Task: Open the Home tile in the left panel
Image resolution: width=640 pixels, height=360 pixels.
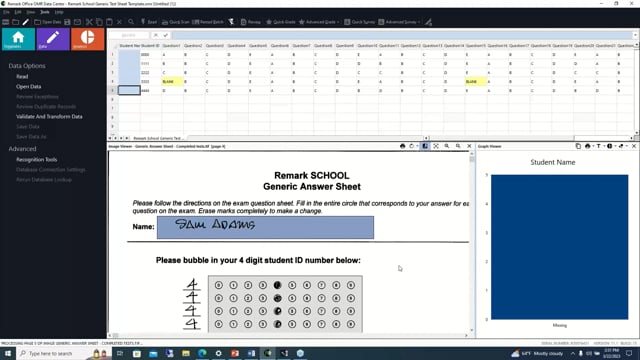Action: point(18,39)
